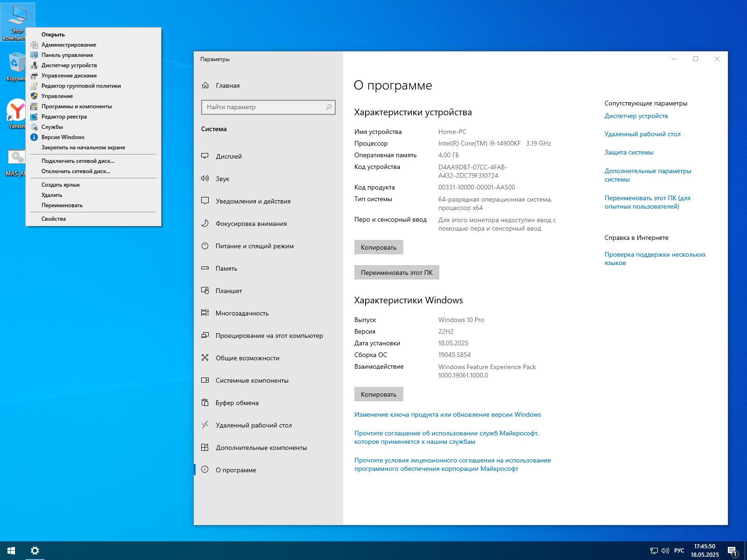The height and width of the screenshot is (560, 747).
Task: Click the OS build value 19045.5854
Action: click(454, 355)
